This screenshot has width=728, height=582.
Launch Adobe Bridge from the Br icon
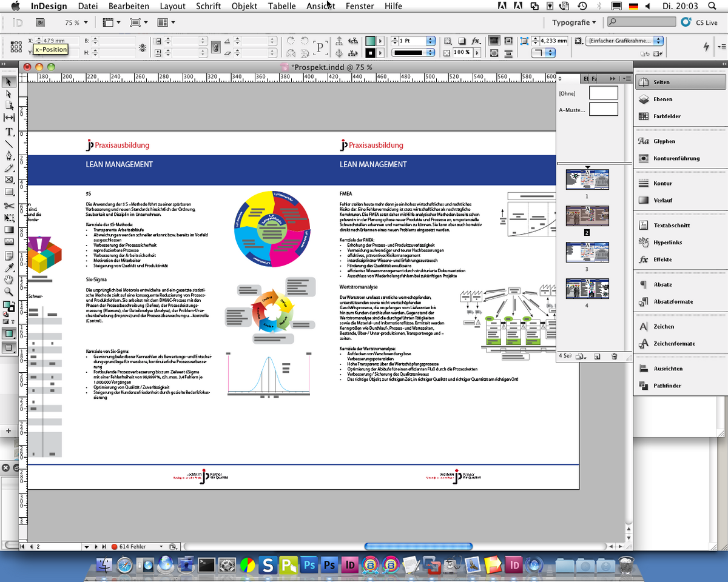tap(41, 22)
